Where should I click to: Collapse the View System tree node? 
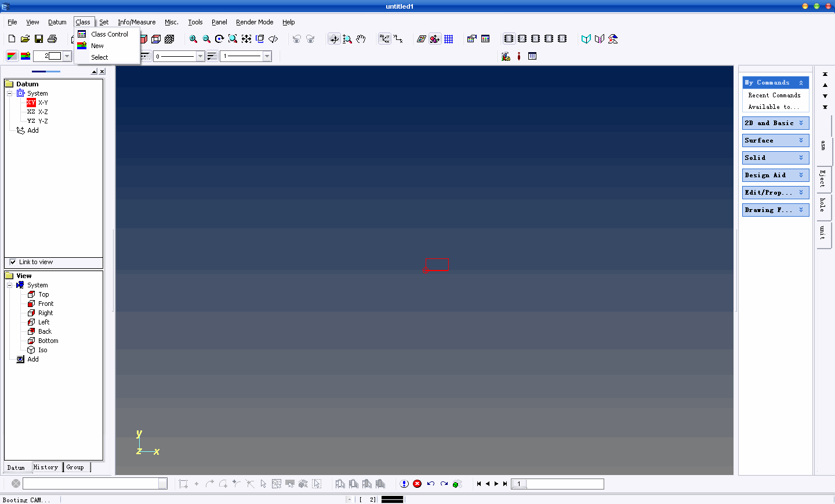pyautogui.click(x=9, y=285)
